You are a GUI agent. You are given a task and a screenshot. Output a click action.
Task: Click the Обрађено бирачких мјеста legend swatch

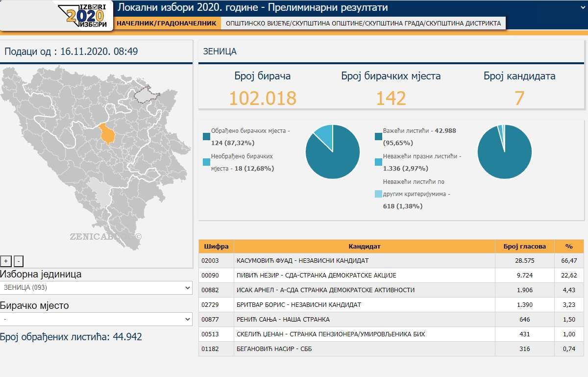coord(206,137)
